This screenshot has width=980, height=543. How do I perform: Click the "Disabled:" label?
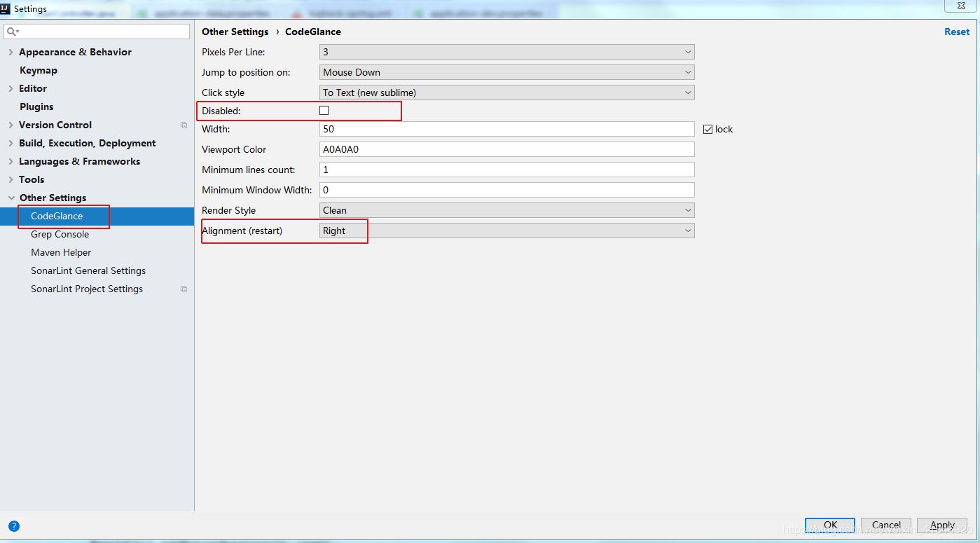pyautogui.click(x=221, y=111)
